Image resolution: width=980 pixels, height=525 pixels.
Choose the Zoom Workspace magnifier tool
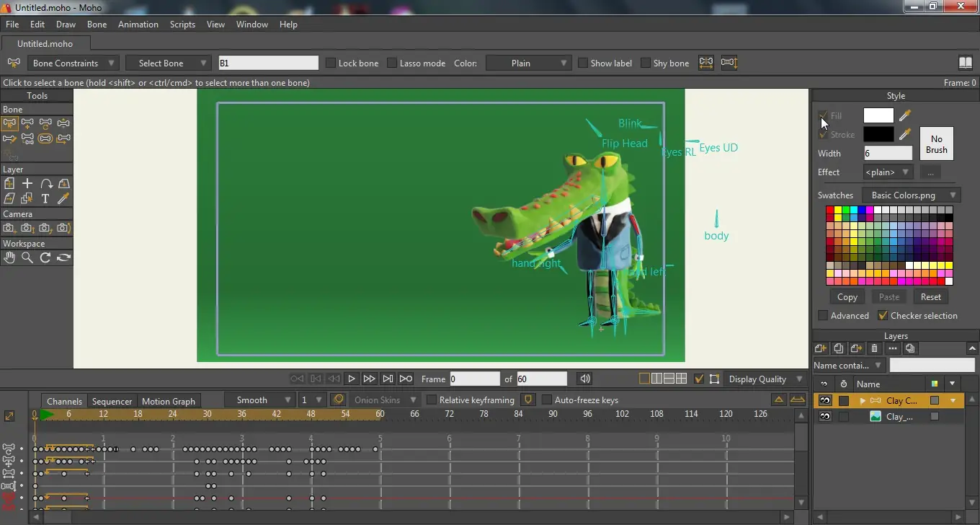(x=27, y=257)
